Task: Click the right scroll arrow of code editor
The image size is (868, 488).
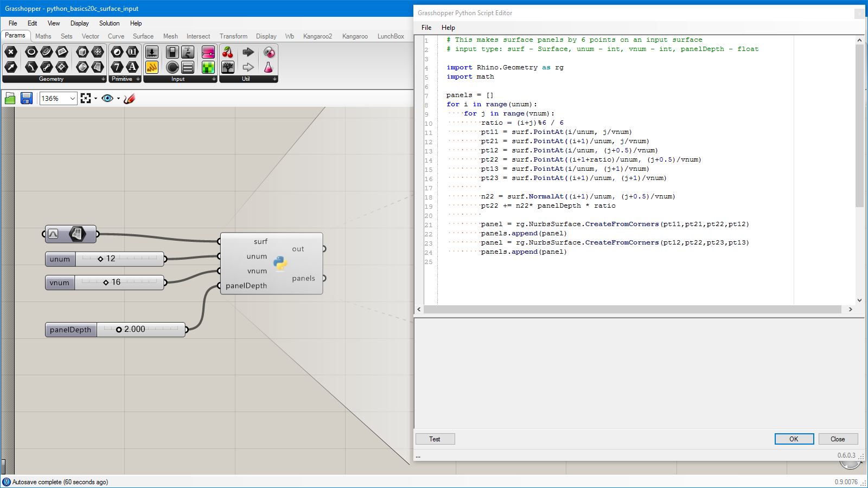Action: point(850,309)
